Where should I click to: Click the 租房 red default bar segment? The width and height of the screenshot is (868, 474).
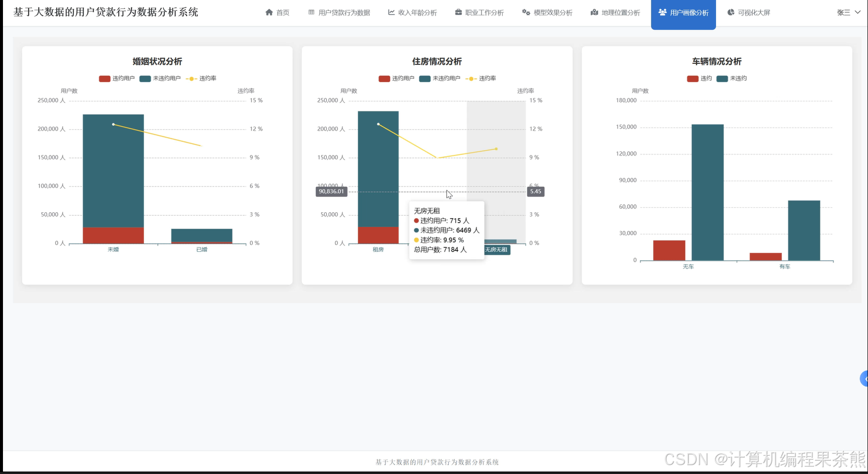[x=378, y=235]
